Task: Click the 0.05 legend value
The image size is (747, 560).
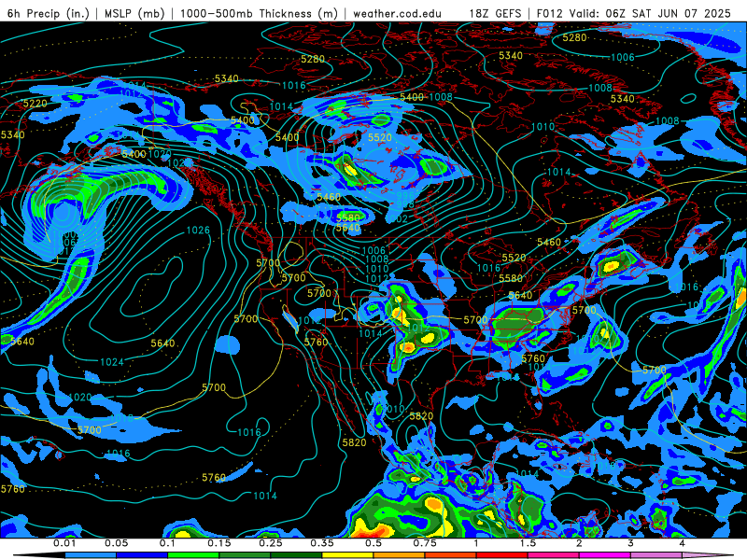Action: click(116, 543)
